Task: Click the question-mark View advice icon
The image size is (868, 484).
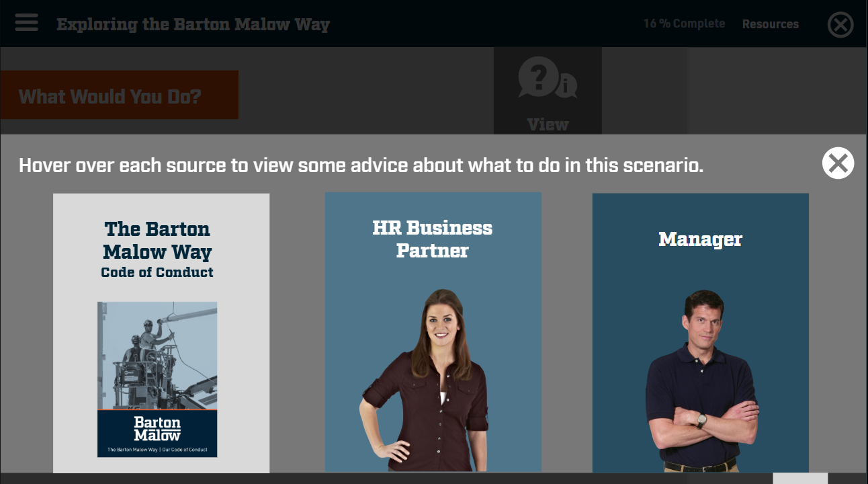Action: coord(548,91)
